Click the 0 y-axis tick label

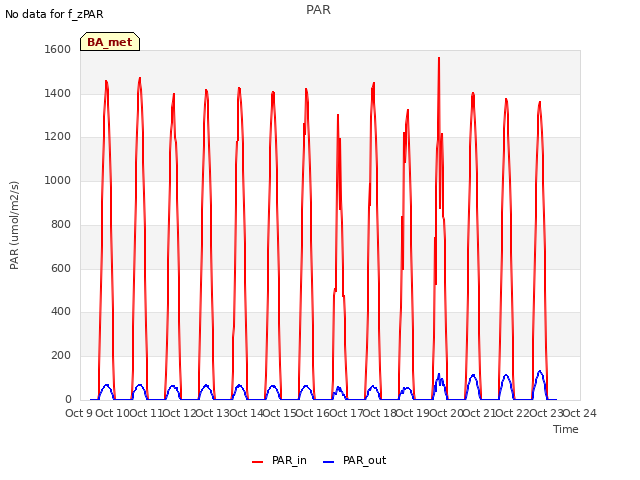[x=68, y=399]
